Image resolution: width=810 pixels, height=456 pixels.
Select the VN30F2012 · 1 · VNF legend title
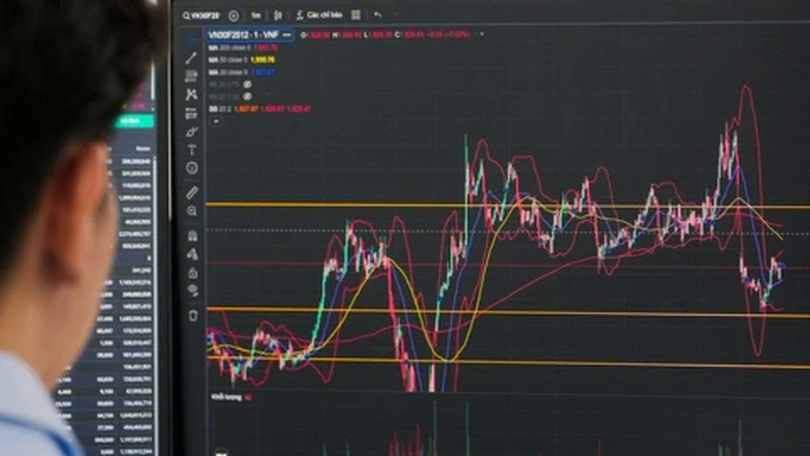(x=243, y=35)
